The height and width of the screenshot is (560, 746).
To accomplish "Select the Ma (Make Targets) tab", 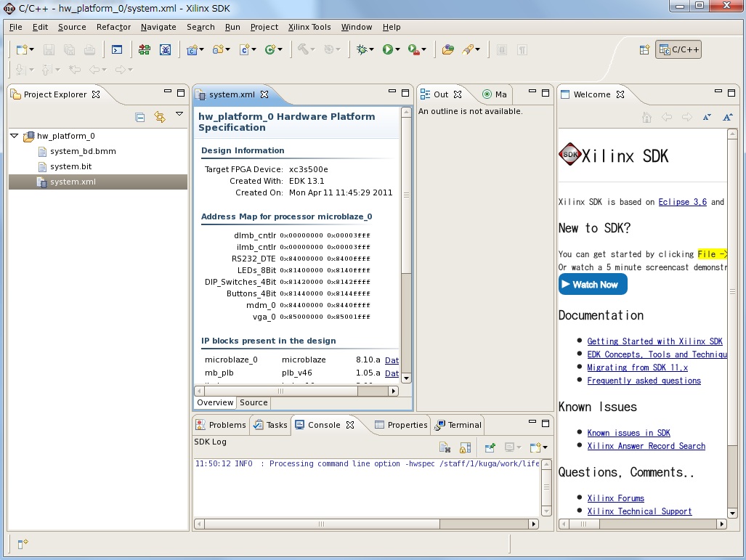I will coord(495,94).
